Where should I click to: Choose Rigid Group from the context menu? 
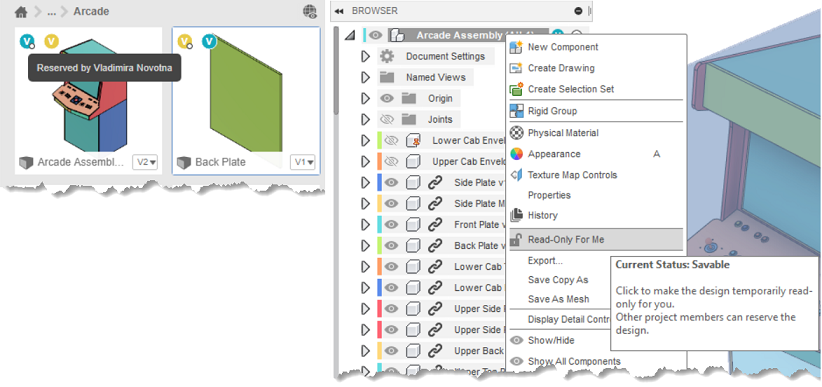tap(552, 111)
